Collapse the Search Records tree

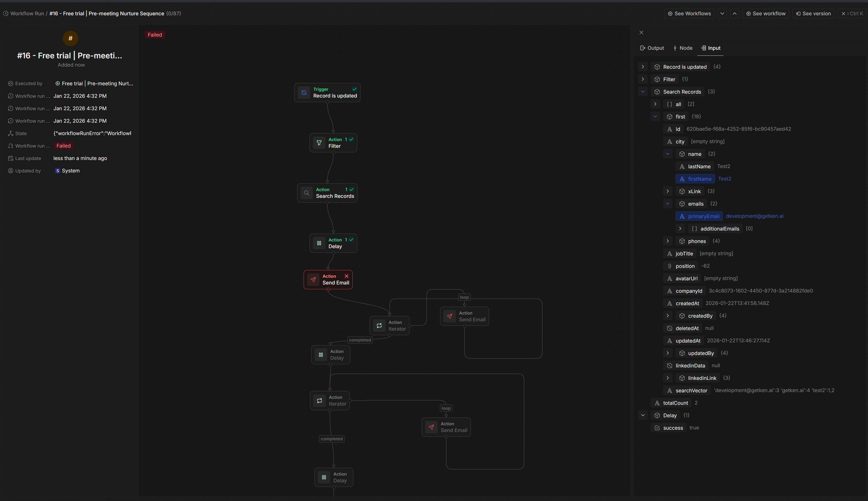tap(643, 92)
